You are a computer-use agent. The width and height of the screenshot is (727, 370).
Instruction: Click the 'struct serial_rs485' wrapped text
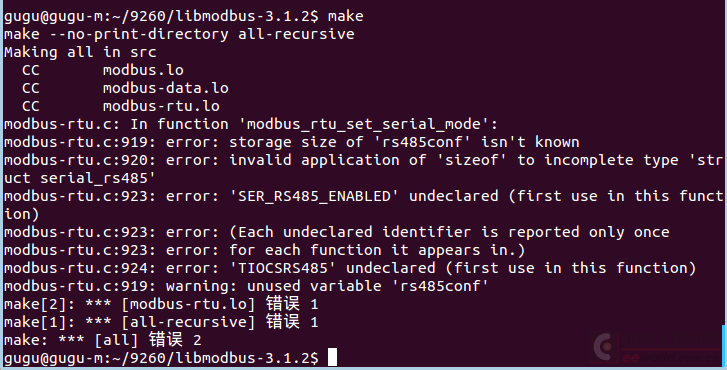(79, 178)
